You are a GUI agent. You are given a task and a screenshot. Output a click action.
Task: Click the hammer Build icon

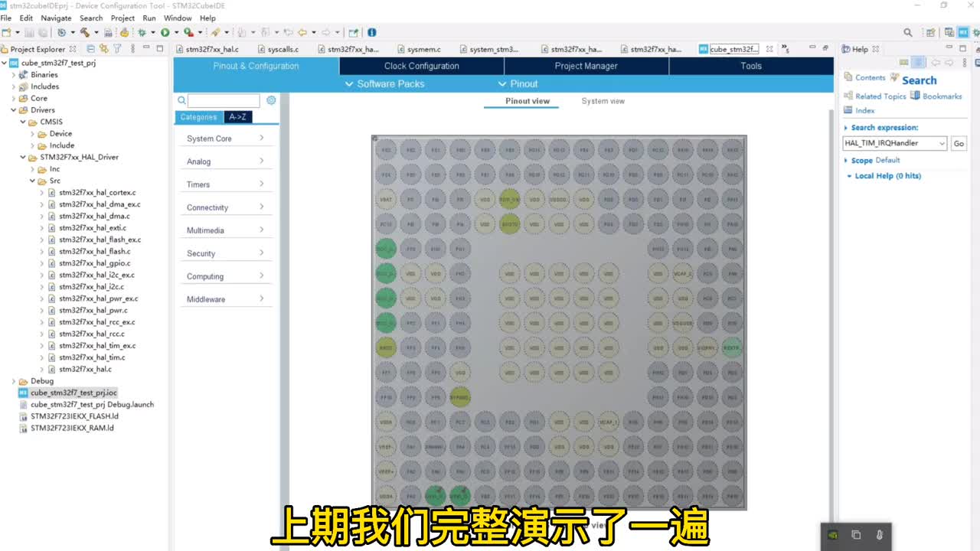[84, 32]
